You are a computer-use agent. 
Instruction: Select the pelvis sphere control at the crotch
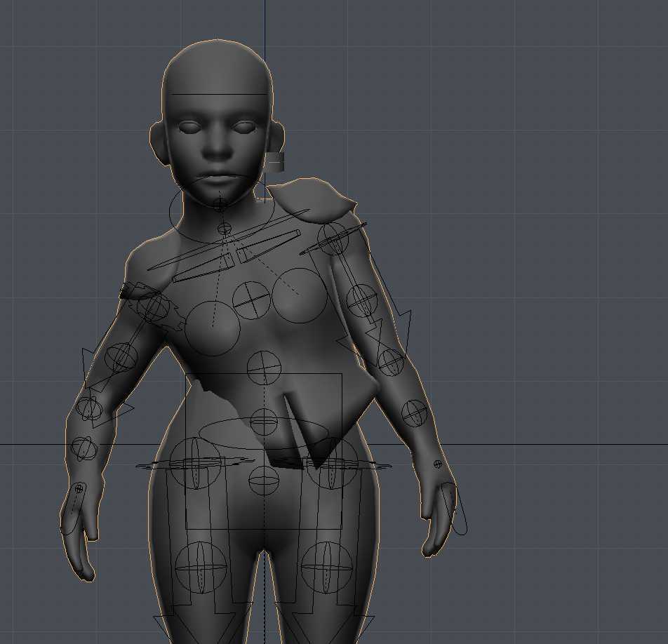coord(264,481)
